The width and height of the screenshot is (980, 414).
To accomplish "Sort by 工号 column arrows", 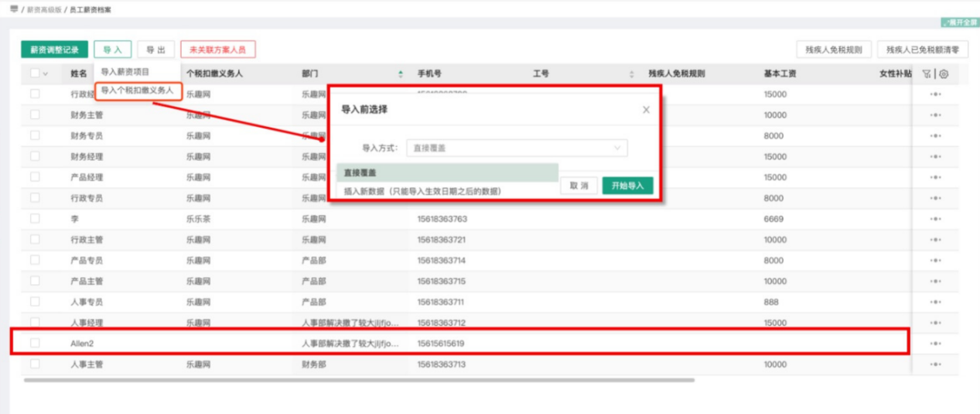I will tap(631, 74).
